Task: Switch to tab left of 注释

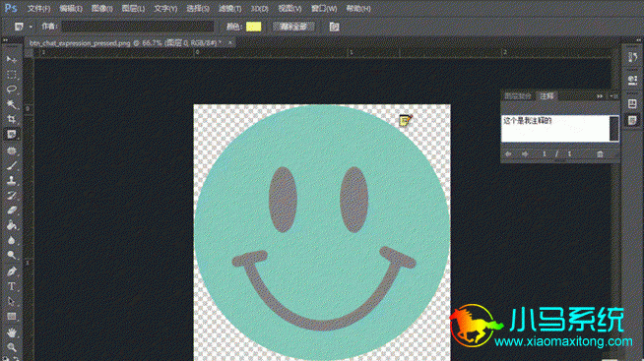Action: point(518,96)
